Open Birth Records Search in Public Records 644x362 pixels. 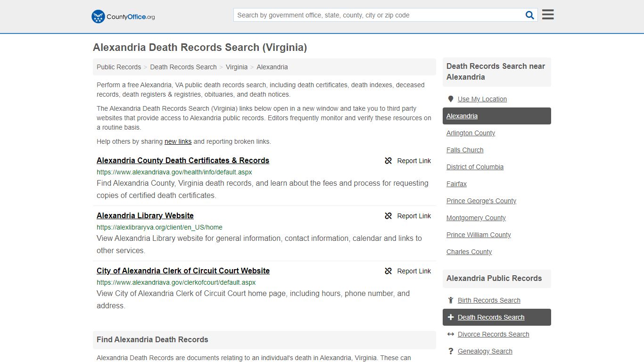(x=489, y=300)
